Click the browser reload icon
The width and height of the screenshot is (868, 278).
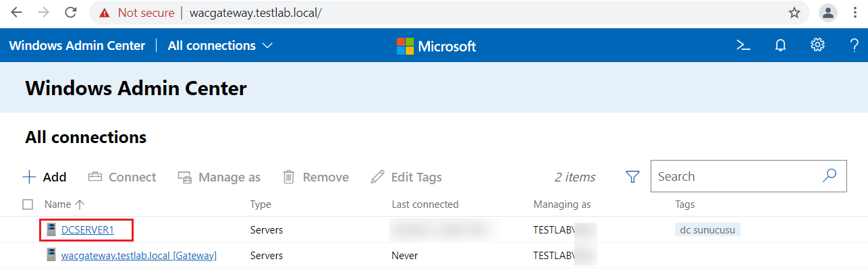point(70,13)
